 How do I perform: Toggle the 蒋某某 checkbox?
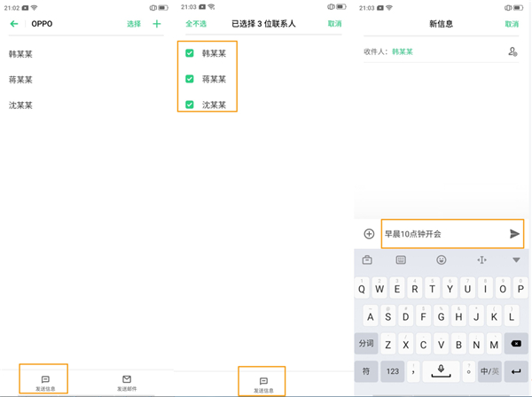pos(190,79)
